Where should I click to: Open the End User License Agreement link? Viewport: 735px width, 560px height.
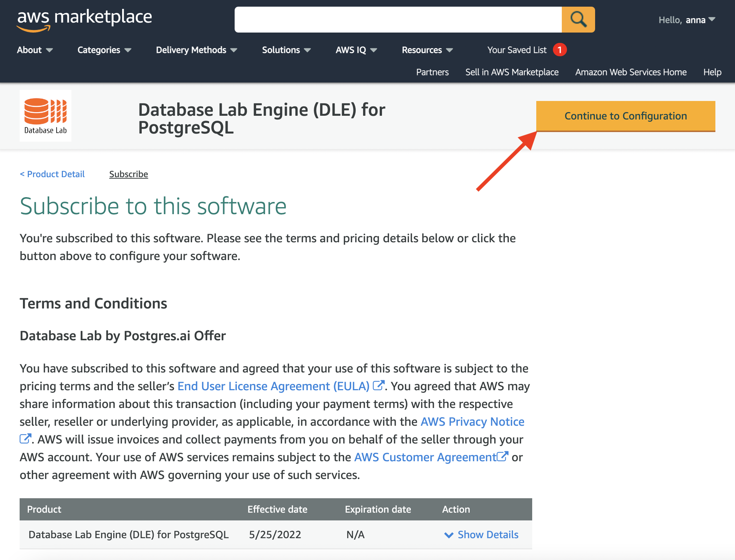coord(273,386)
